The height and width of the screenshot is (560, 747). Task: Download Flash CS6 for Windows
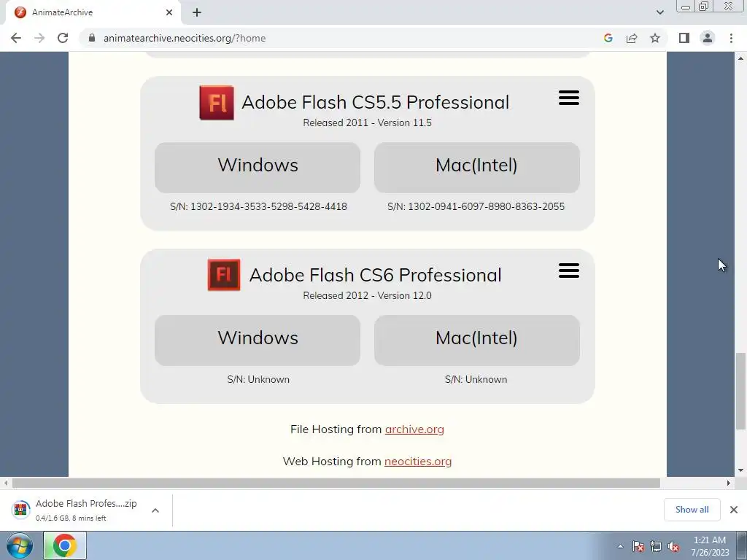point(258,341)
